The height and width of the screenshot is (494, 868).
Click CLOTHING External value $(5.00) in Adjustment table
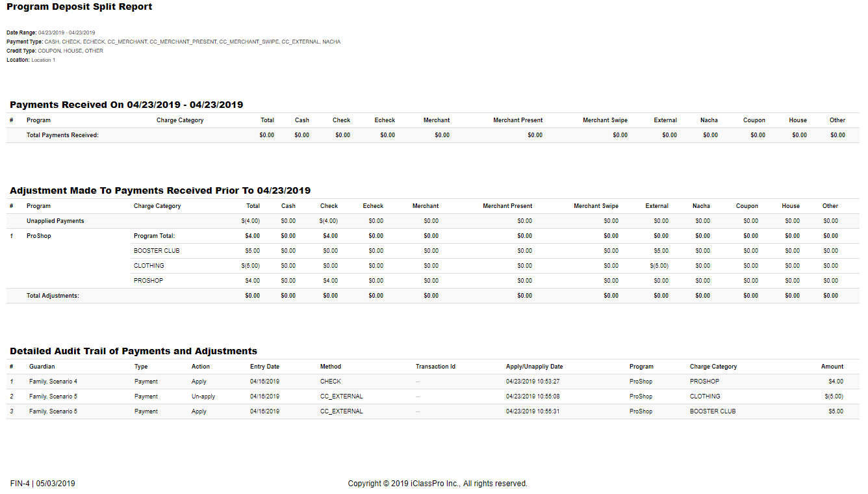[x=659, y=266]
